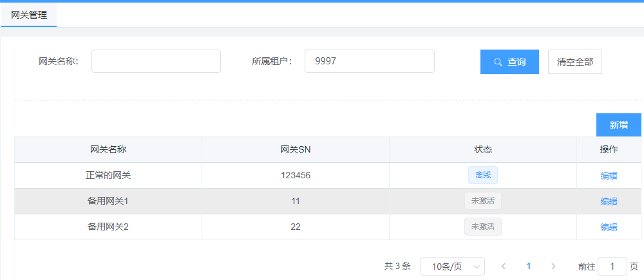Viewport: 644px width, 280px height.
Task: Click the 所属租户 field containing 9997
Action: tap(369, 62)
